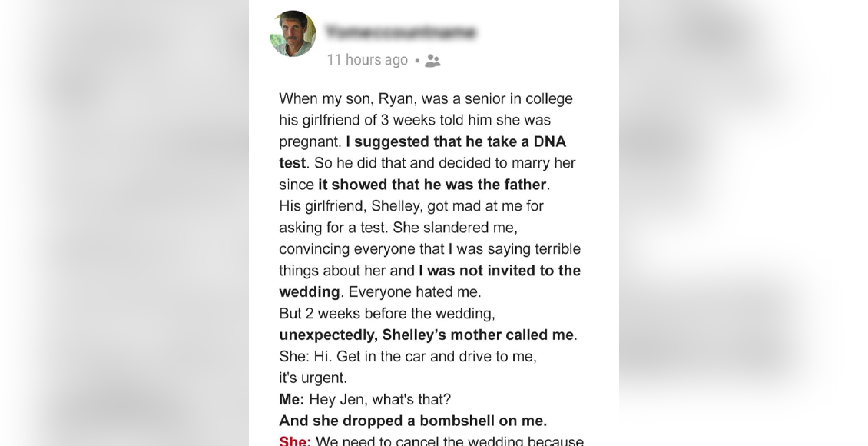Click the red "She:" label
The height and width of the screenshot is (446, 868).
coord(295,441)
